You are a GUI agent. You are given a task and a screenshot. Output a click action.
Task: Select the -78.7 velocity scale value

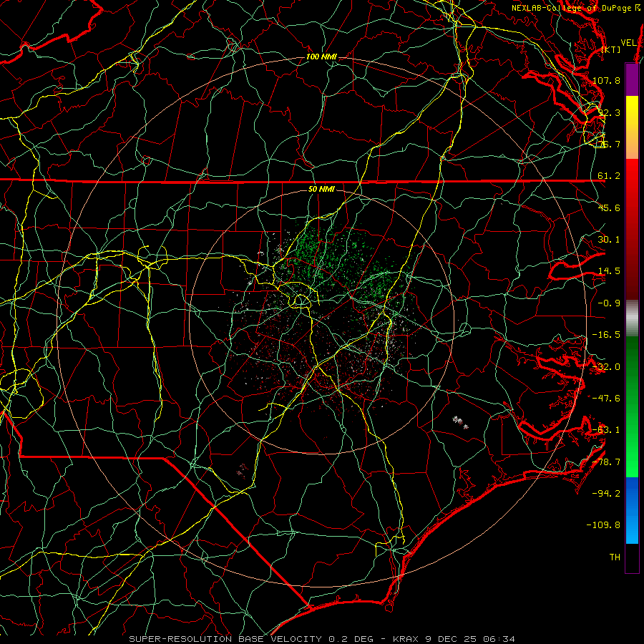click(x=607, y=462)
